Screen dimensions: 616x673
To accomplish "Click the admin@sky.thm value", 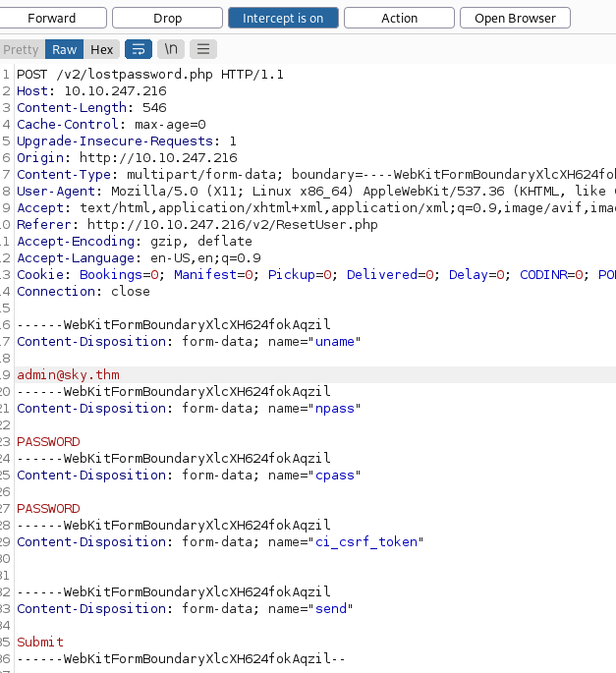I will 68,375.
